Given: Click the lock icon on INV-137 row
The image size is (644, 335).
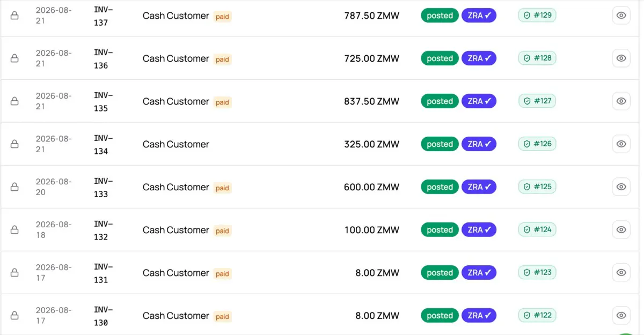Looking at the screenshot, I should pyautogui.click(x=14, y=16).
